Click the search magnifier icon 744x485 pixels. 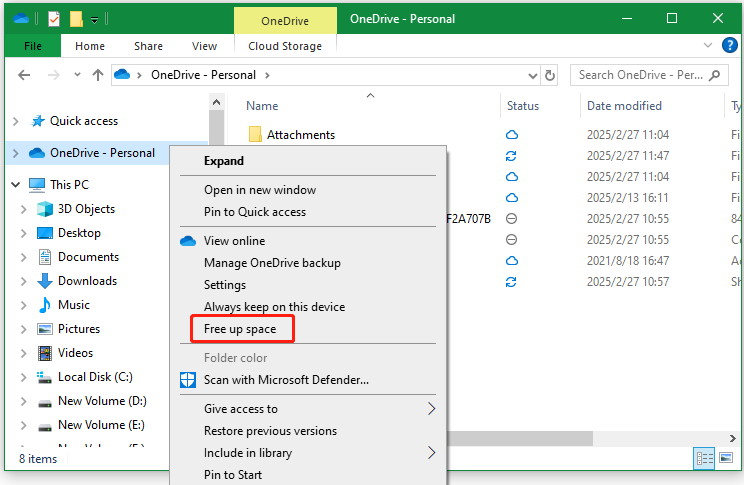coord(714,75)
